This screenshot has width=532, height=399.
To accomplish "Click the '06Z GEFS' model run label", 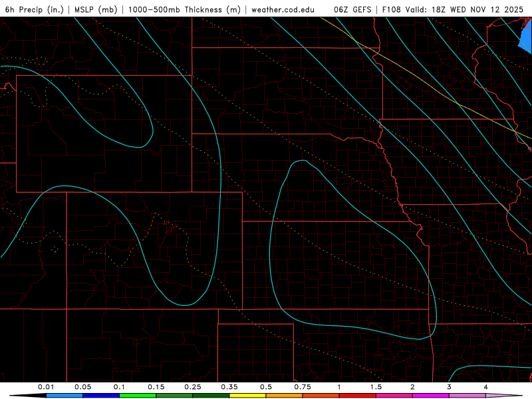I will [x=352, y=9].
